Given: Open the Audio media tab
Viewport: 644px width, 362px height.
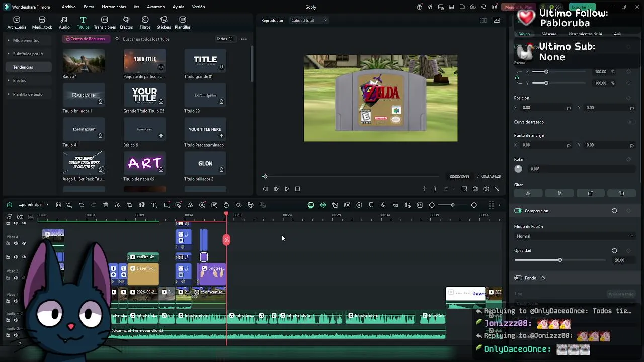Looking at the screenshot, I should tap(64, 23).
